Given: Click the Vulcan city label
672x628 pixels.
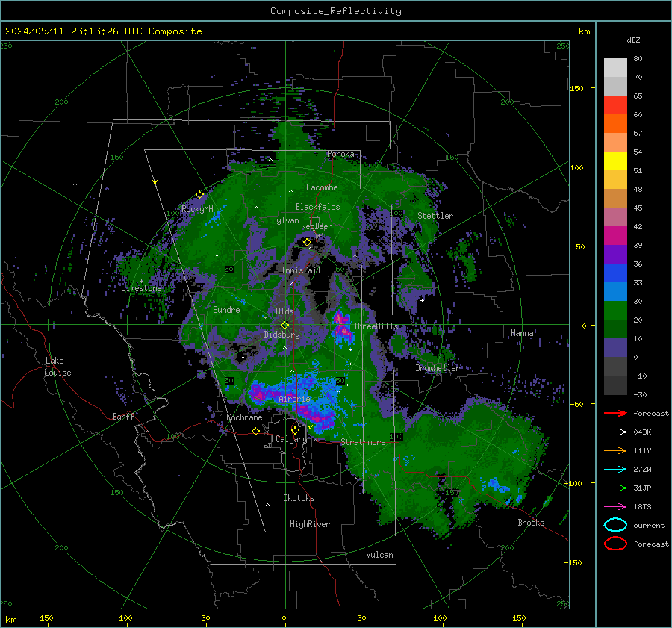Looking at the screenshot, I should [x=379, y=555].
